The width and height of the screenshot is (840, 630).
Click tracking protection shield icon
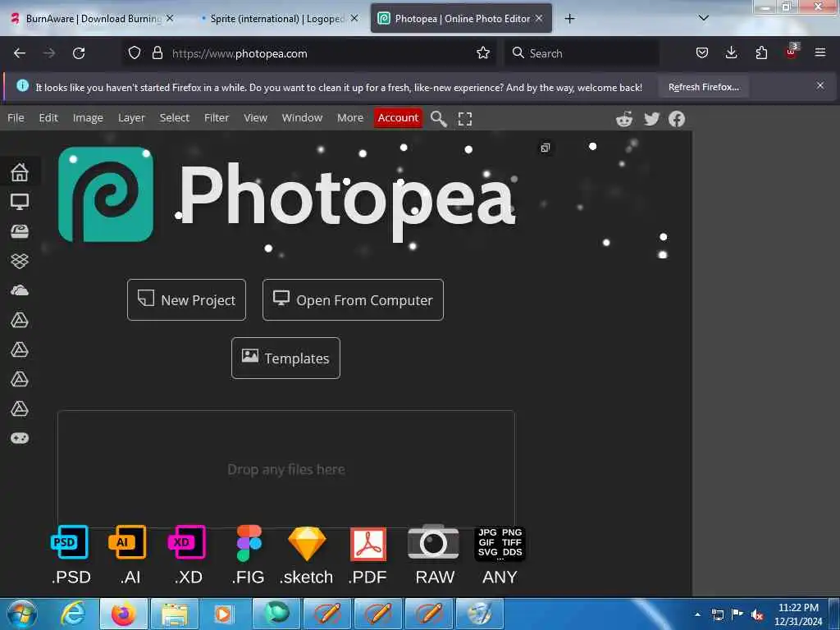(x=135, y=53)
